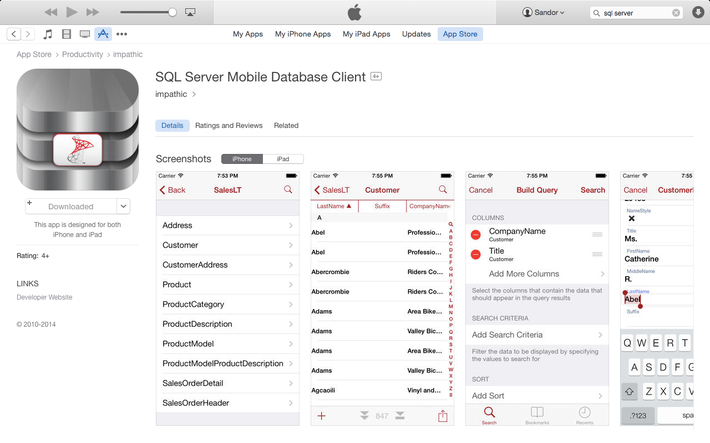The width and height of the screenshot is (710, 443).
Task: Open the Updates tab
Action: coord(416,34)
